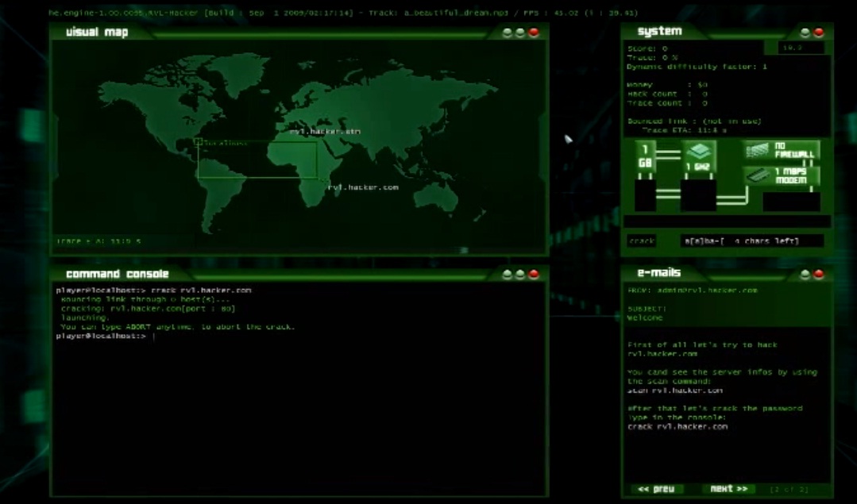Click the crack progress field showing 'chars left'
The height and width of the screenshot is (504, 857).
751,240
